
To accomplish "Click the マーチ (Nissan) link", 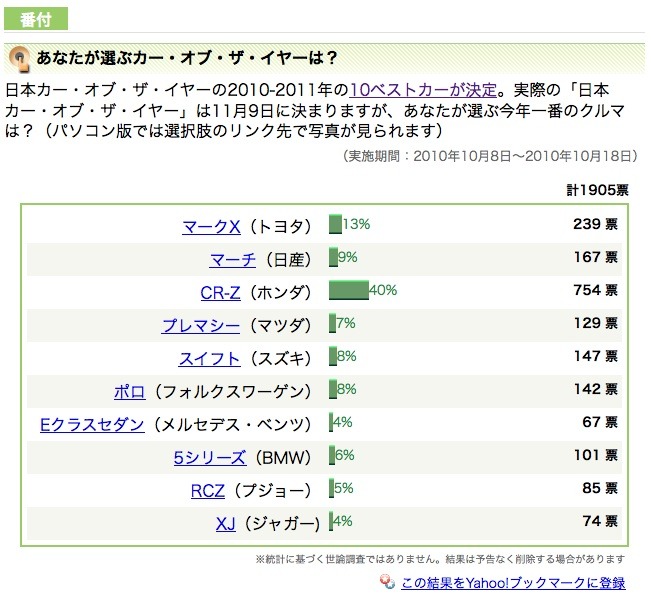I will coord(232,259).
